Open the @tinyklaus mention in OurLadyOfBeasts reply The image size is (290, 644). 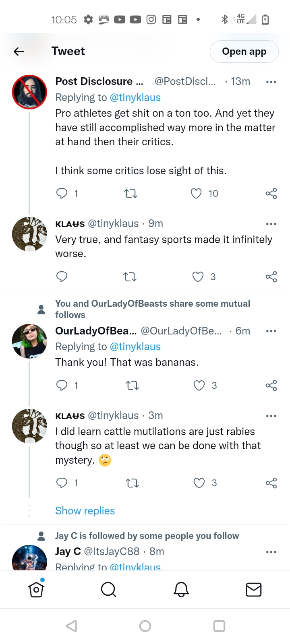point(135,347)
